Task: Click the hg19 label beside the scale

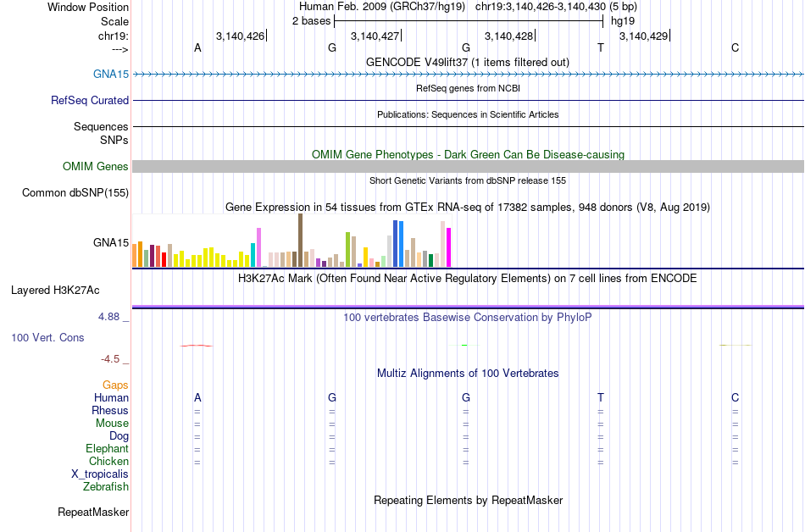Action: pos(623,21)
